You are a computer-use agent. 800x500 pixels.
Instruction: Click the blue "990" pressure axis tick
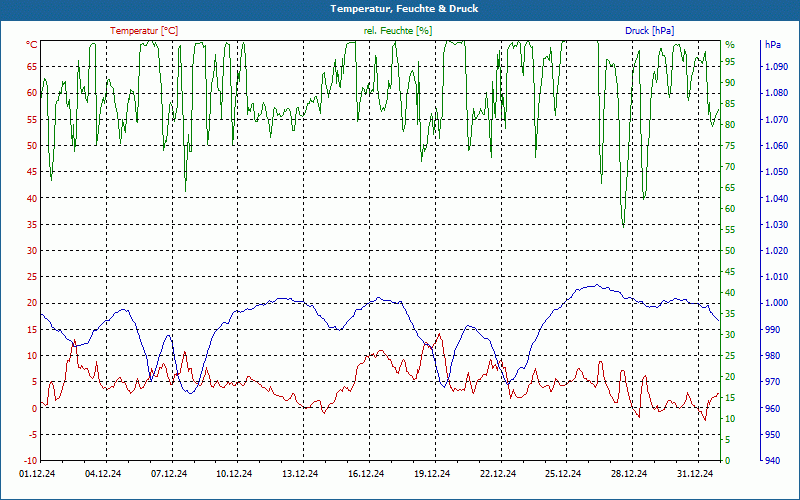click(x=772, y=330)
